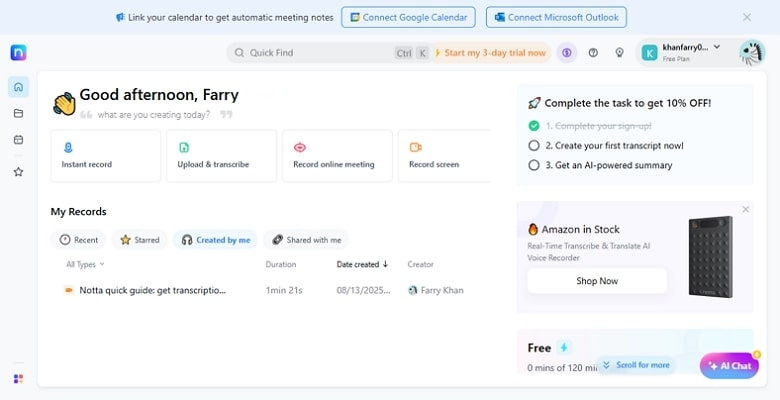Image resolution: width=780 pixels, height=400 pixels.
Task: Open the Folders sidebar icon
Action: point(18,113)
